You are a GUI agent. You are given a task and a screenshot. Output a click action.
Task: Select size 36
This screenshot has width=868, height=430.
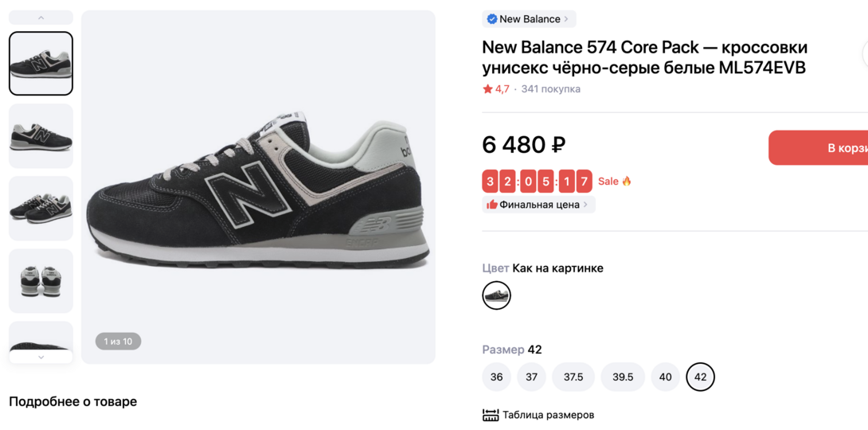496,377
